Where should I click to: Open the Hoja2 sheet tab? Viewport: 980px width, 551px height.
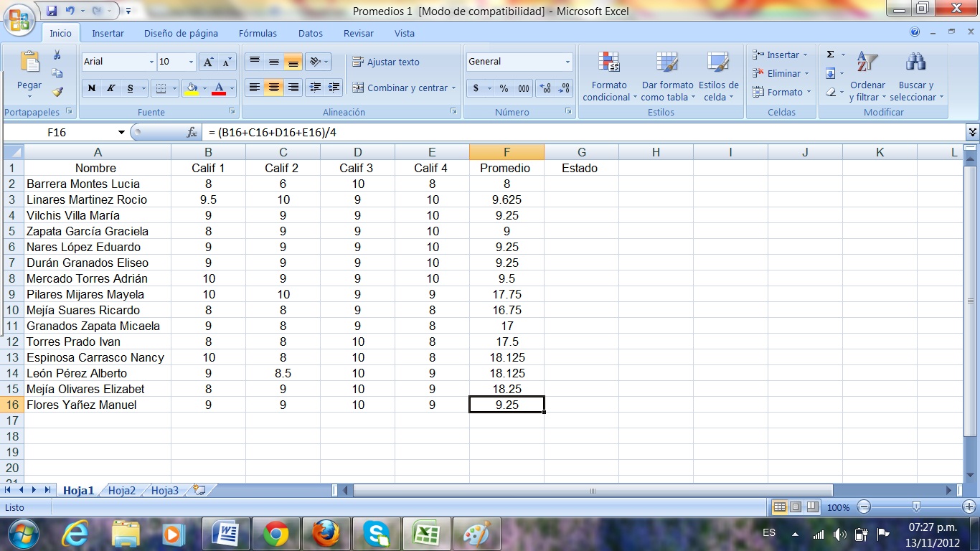click(x=122, y=490)
